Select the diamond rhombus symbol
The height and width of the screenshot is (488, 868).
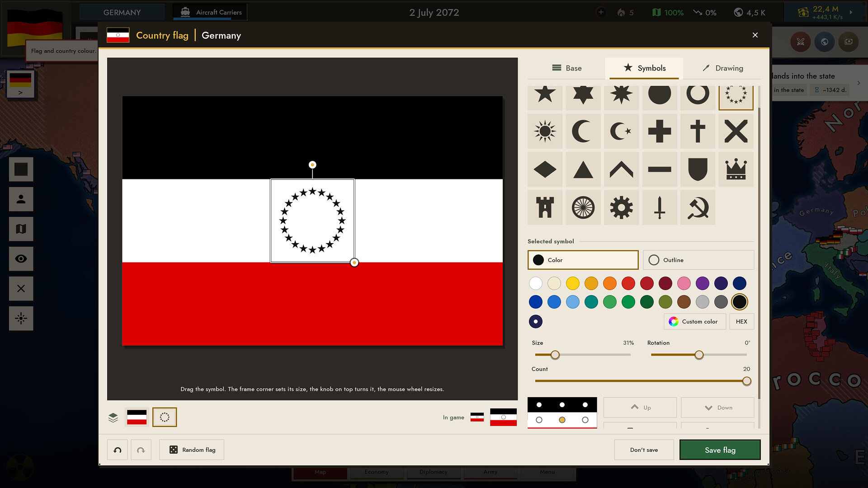click(545, 169)
